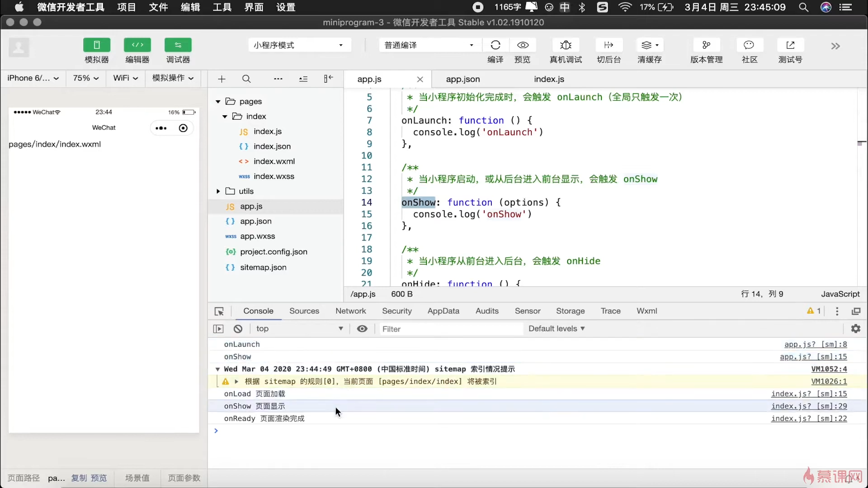Click the inspect element picker icon
Viewport: 868px width, 488px height.
[x=219, y=311]
